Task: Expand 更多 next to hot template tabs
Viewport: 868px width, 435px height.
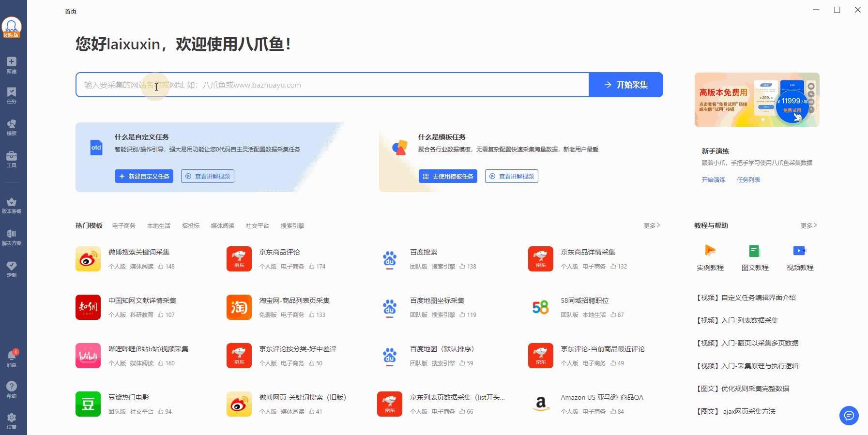Action: (x=652, y=225)
